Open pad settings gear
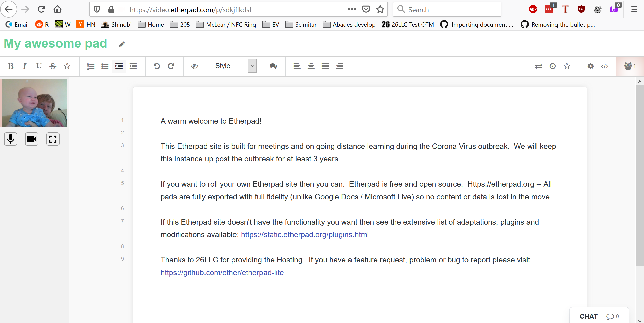The height and width of the screenshot is (323, 644). pyautogui.click(x=590, y=66)
